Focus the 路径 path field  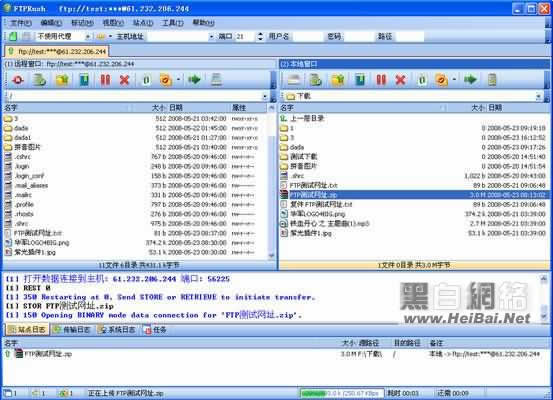[409, 36]
